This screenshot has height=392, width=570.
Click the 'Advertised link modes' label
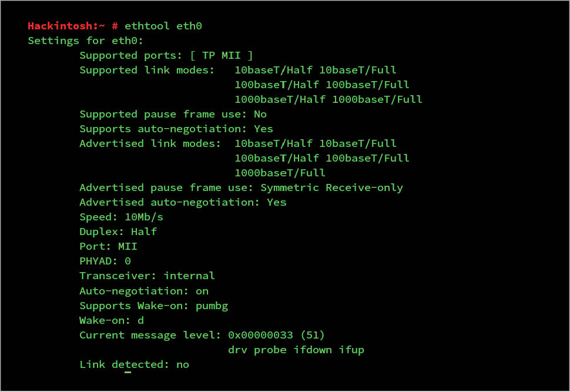pos(150,143)
